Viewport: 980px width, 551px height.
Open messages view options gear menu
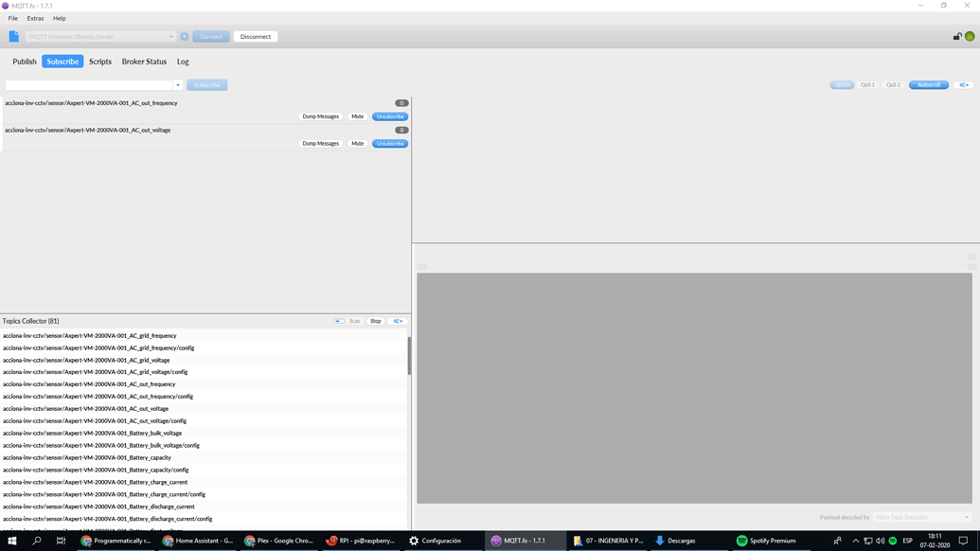pos(963,84)
